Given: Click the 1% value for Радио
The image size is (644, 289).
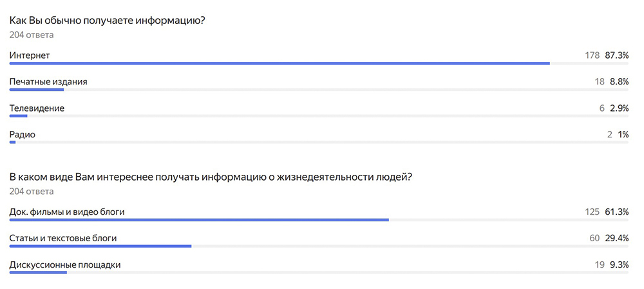Looking at the screenshot, I should tap(623, 135).
